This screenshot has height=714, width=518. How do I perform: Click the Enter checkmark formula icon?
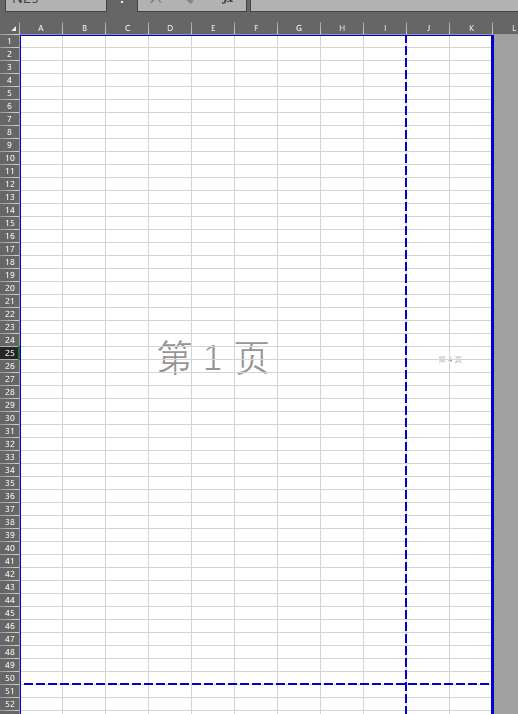190,2
